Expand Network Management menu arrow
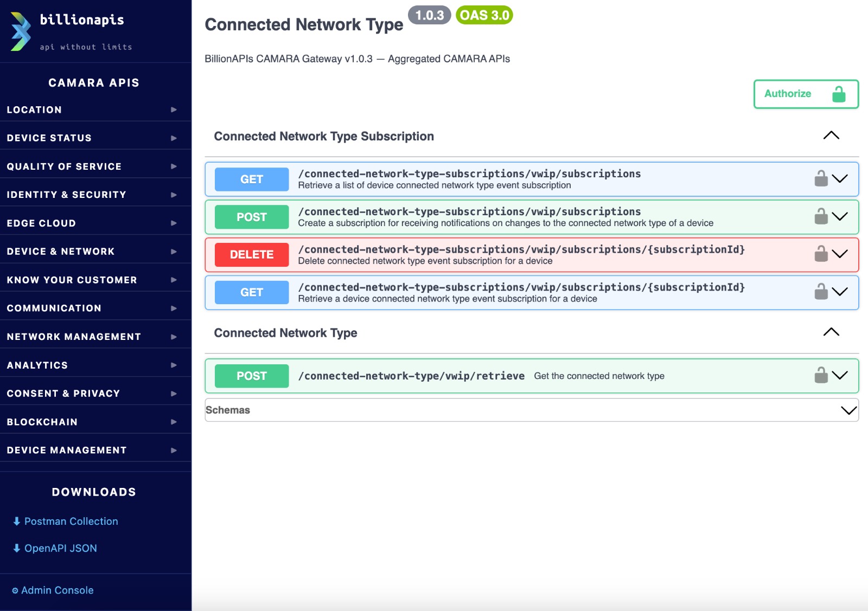Viewport: 868px width, 611px height. click(174, 337)
